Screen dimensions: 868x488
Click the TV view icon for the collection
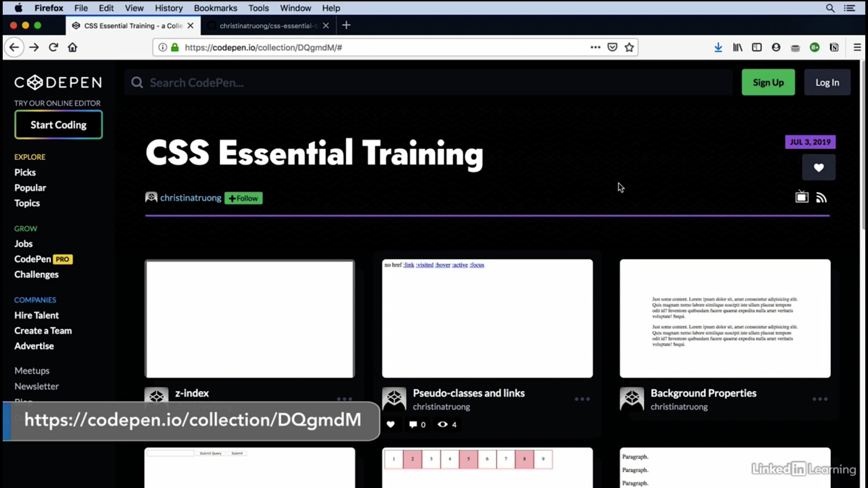[801, 197]
